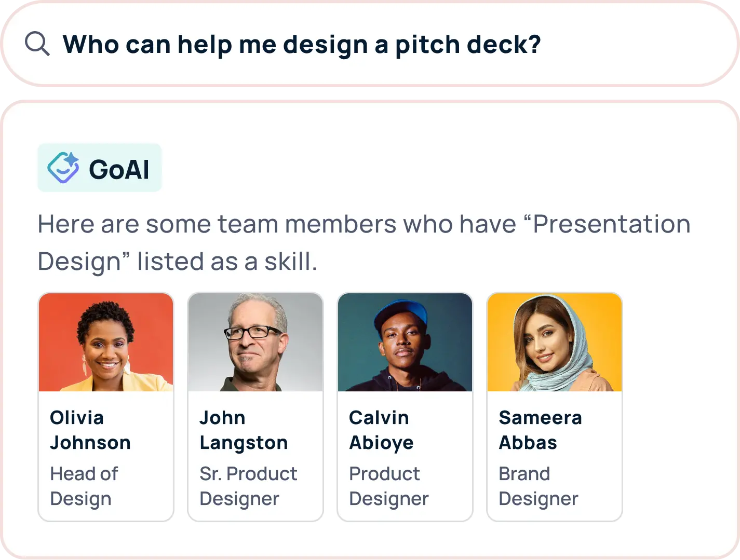Select the Sr. Product Designer role label
740x560 pixels.
(248, 486)
